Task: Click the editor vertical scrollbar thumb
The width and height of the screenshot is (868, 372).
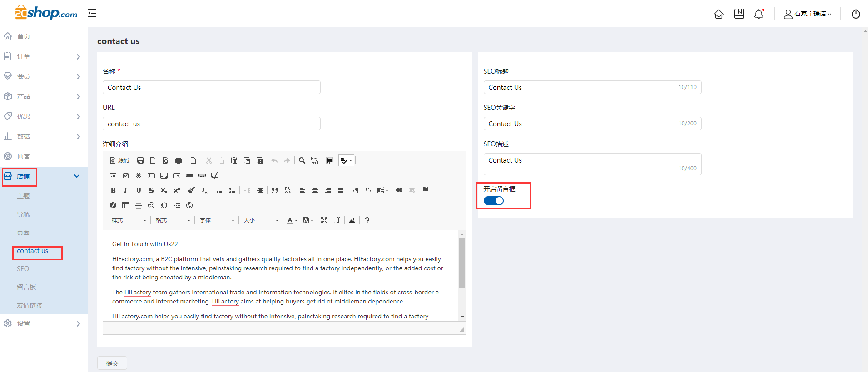Action: pyautogui.click(x=462, y=263)
